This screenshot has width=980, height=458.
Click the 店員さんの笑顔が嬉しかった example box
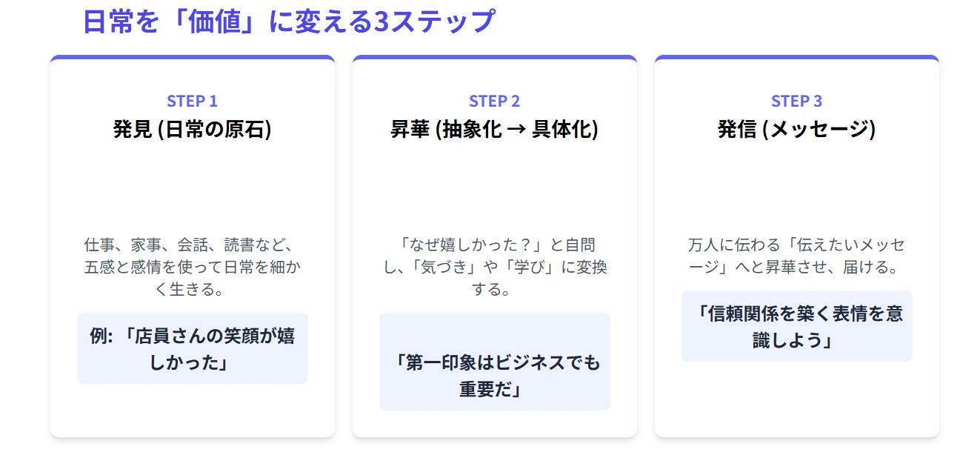(x=192, y=348)
